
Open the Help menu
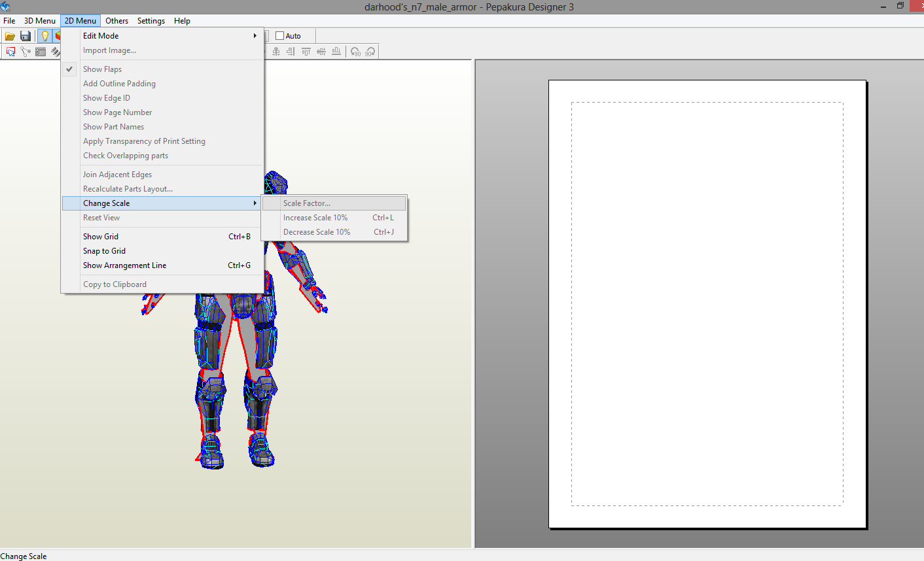tap(182, 21)
